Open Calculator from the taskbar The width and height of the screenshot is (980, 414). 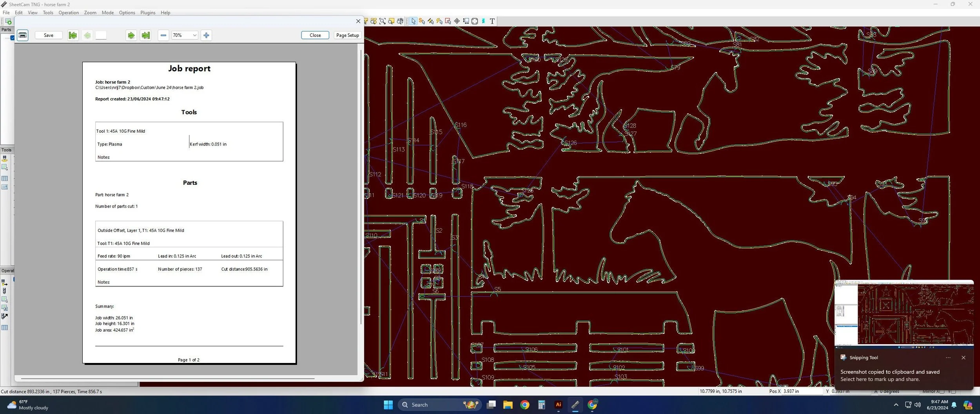(541, 405)
